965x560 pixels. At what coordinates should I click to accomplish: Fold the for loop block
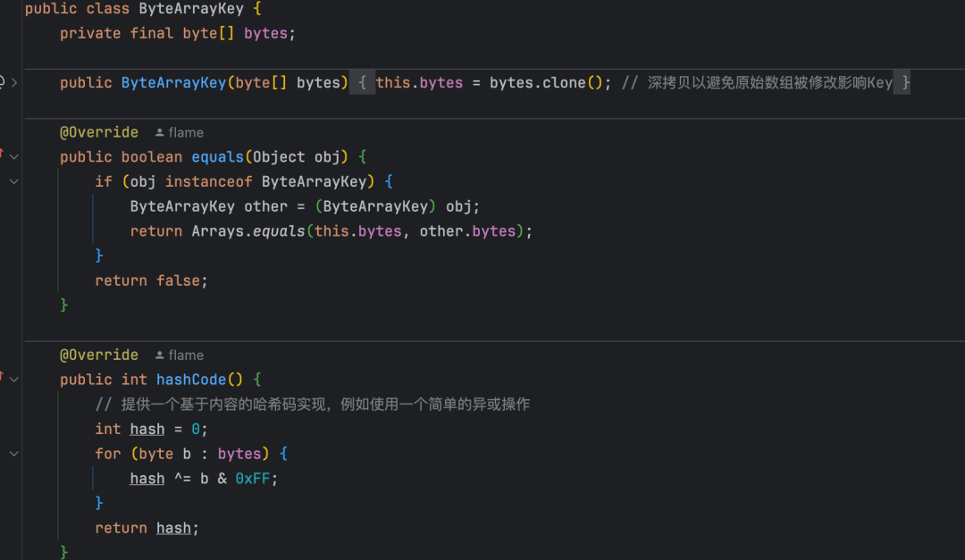point(14,454)
